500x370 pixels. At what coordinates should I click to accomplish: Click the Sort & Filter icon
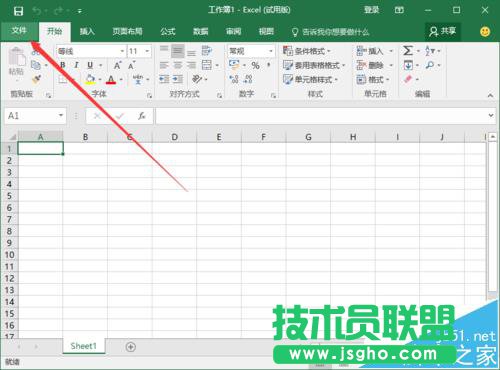coord(430,51)
